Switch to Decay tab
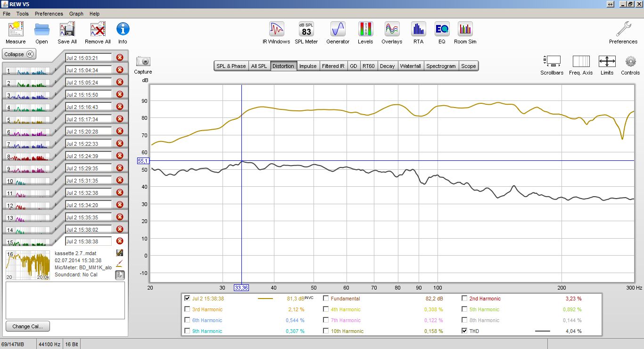This screenshot has width=644, height=349. 387,66
